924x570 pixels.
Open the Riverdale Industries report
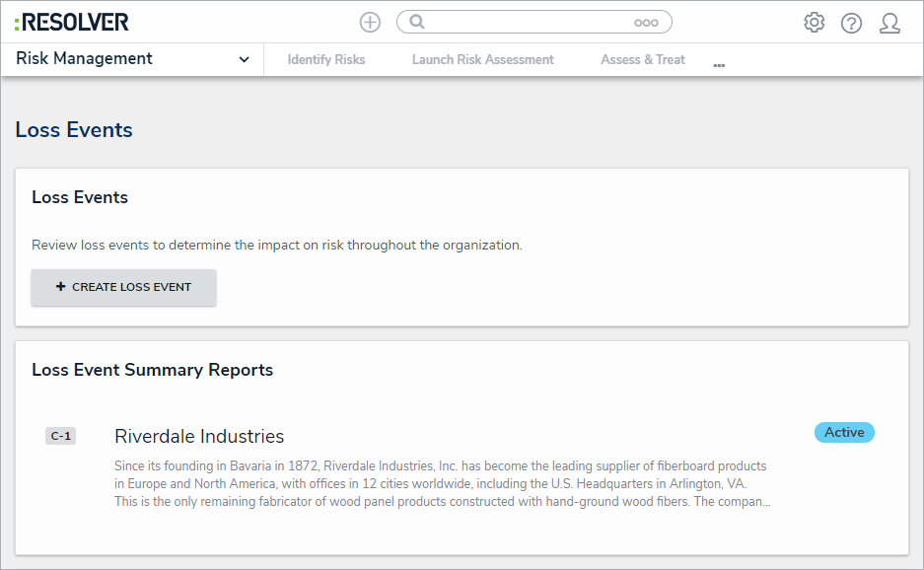199,436
